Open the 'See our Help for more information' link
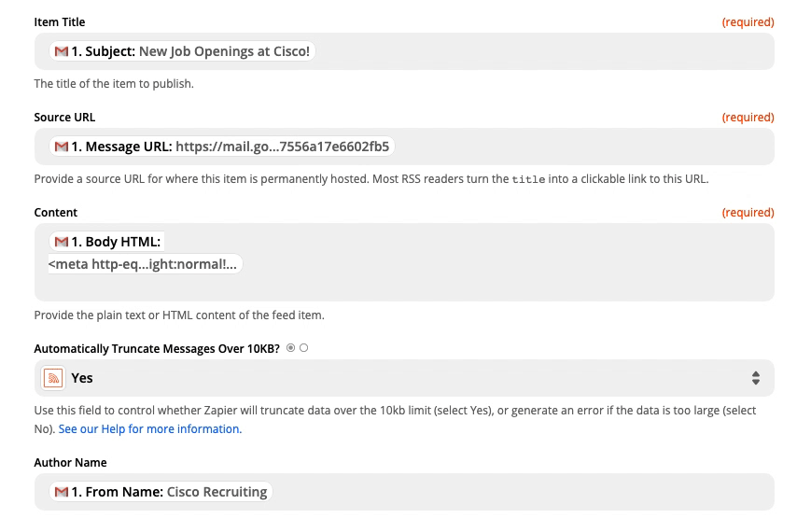 click(x=150, y=428)
